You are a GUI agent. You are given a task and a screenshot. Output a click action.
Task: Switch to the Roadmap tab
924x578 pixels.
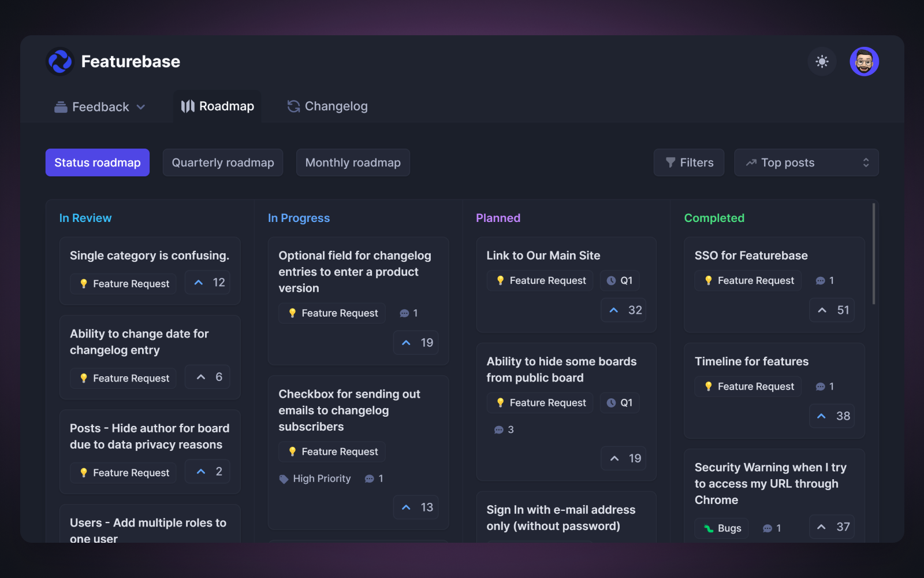tap(218, 106)
